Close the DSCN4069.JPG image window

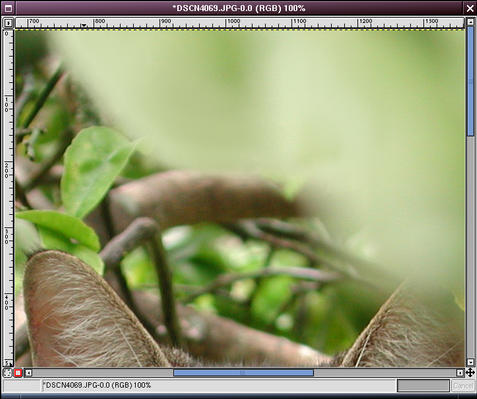coord(470,8)
